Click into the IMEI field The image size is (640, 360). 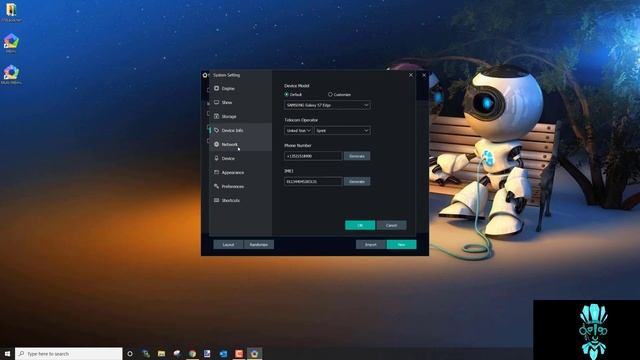click(313, 181)
